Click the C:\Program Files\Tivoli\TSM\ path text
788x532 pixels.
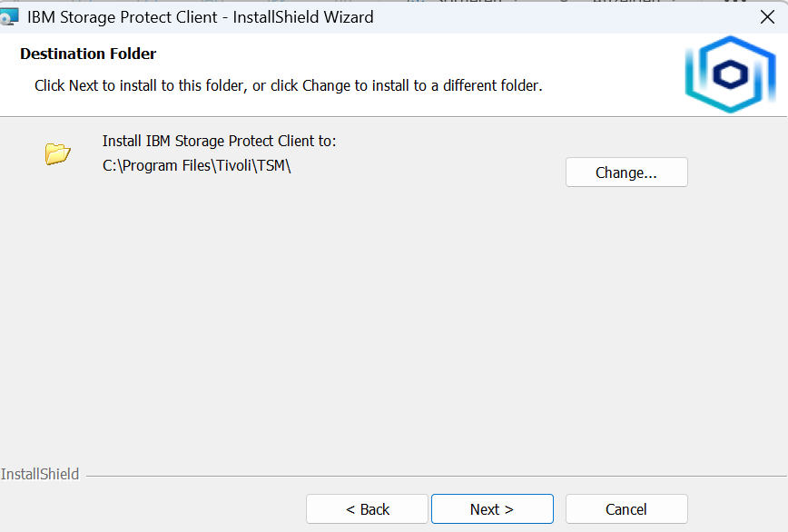[x=196, y=166]
